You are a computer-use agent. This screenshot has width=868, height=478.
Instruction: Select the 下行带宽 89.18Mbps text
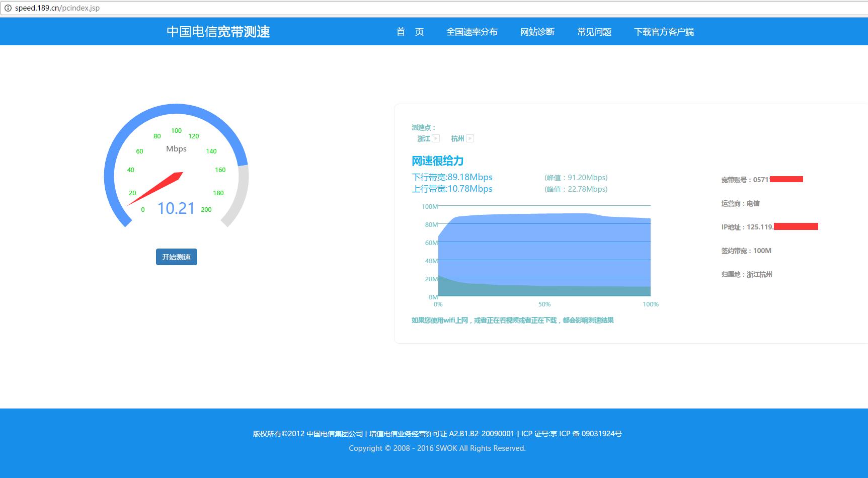pos(452,177)
